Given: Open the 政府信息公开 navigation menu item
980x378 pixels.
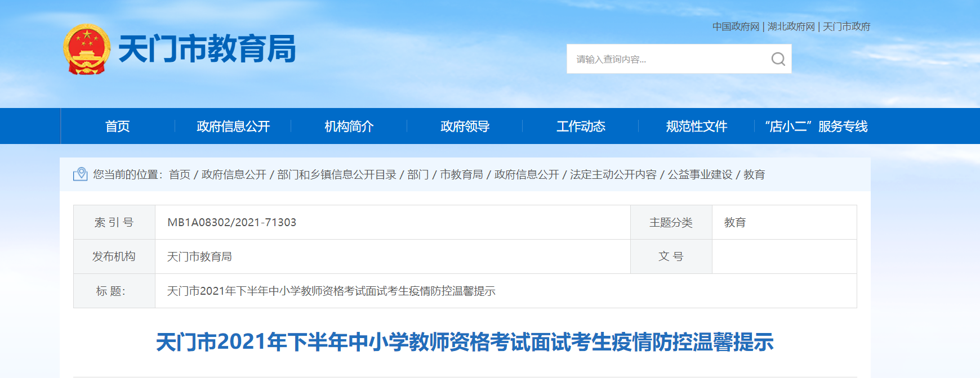Looking at the screenshot, I should (x=233, y=126).
